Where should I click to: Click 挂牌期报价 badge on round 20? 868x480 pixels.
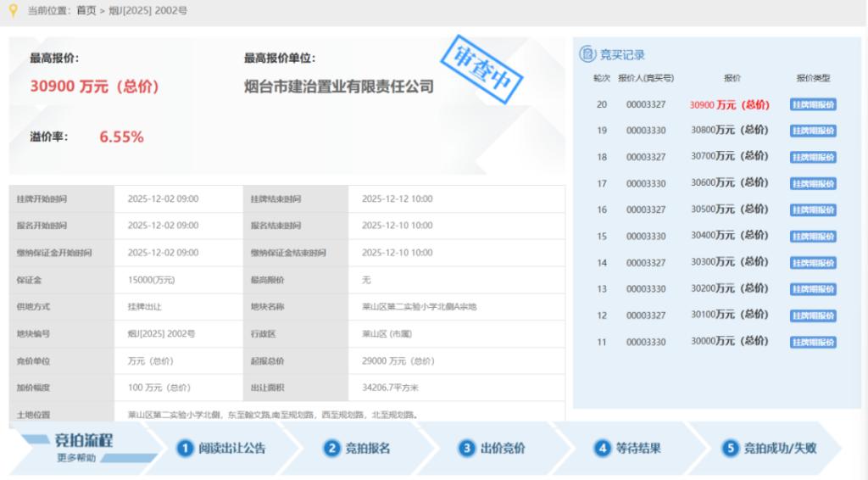(813, 105)
